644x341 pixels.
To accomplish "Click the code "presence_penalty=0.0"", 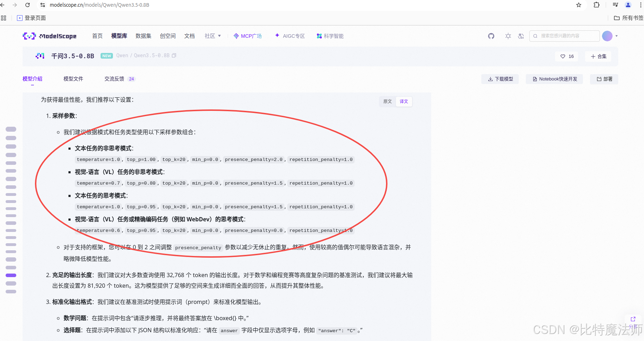I will (254, 231).
